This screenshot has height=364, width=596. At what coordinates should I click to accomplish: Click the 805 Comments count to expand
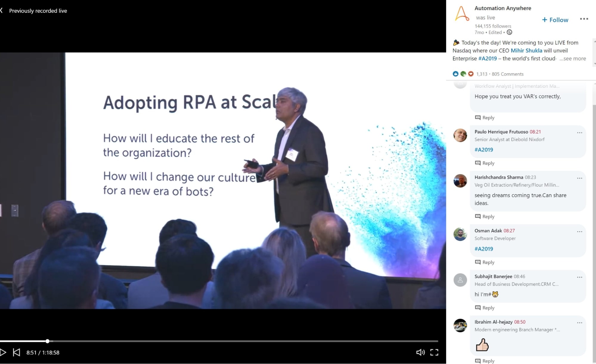coord(507,74)
